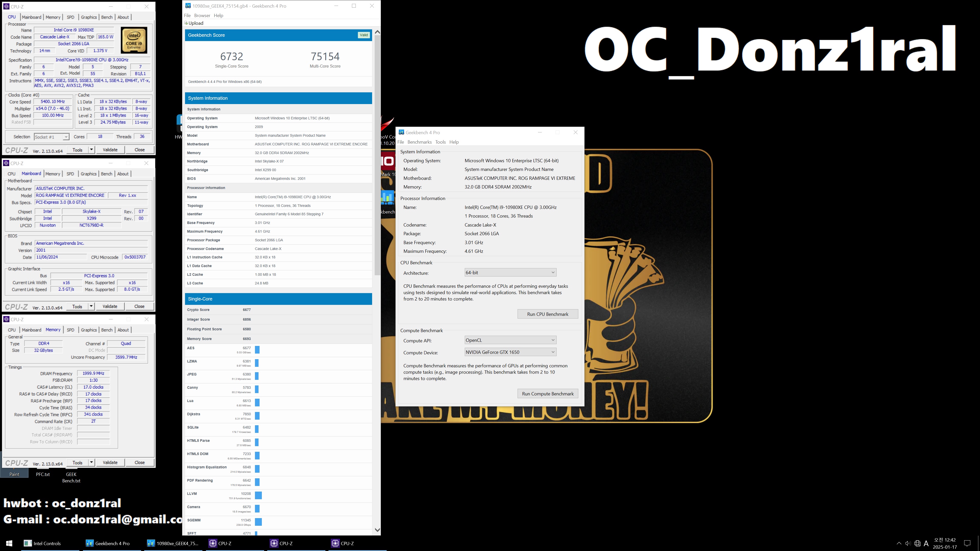Switch to the Graphics tab in the CPU-Z Mainboard window
Viewport: 980px width, 551px height.
click(x=89, y=174)
